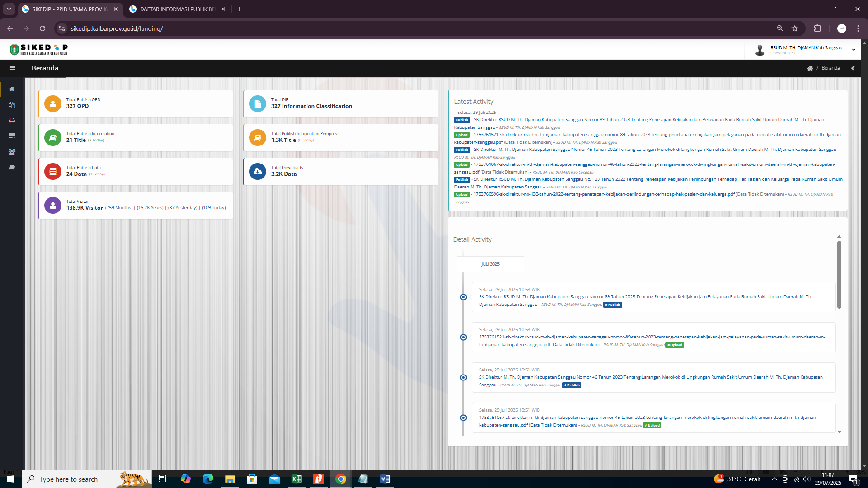Go back in browser history
The height and width of the screenshot is (488, 868).
tap(10, 28)
